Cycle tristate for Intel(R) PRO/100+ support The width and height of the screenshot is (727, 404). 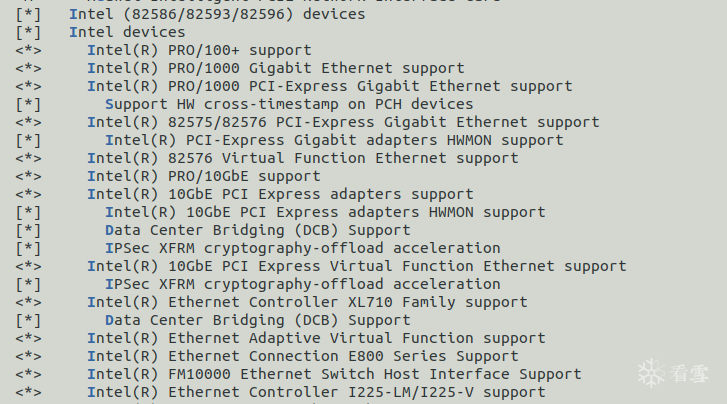tap(28, 51)
